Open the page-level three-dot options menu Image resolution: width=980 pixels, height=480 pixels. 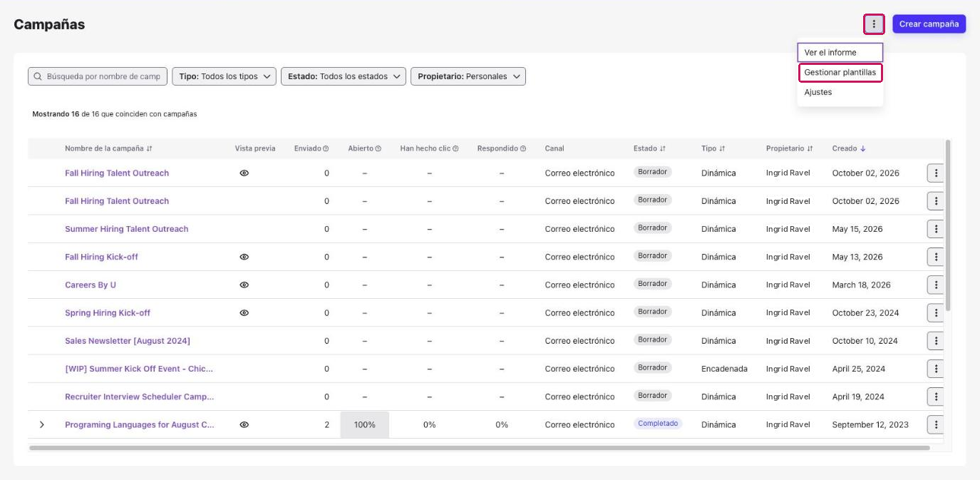click(874, 24)
